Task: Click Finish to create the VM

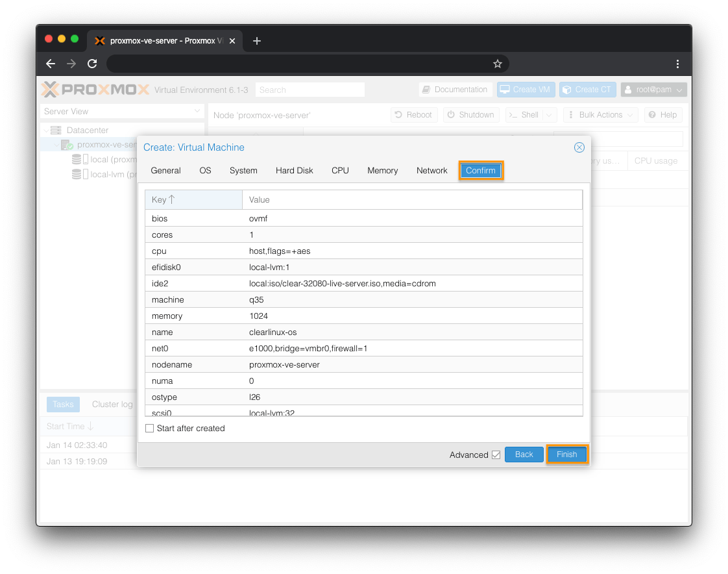Action: point(566,455)
